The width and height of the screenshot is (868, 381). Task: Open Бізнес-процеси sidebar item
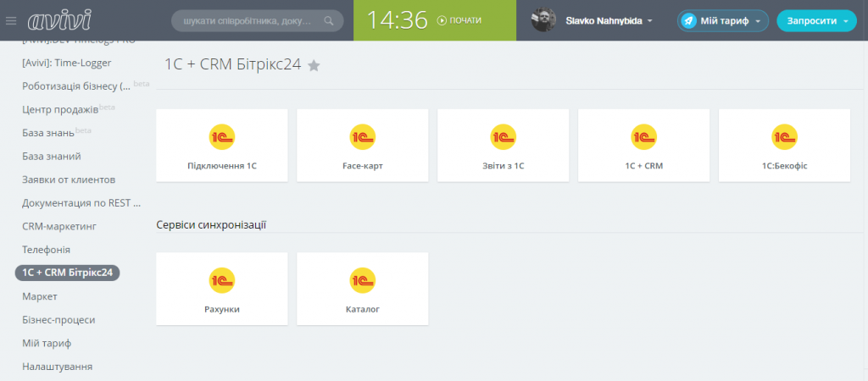click(x=58, y=320)
